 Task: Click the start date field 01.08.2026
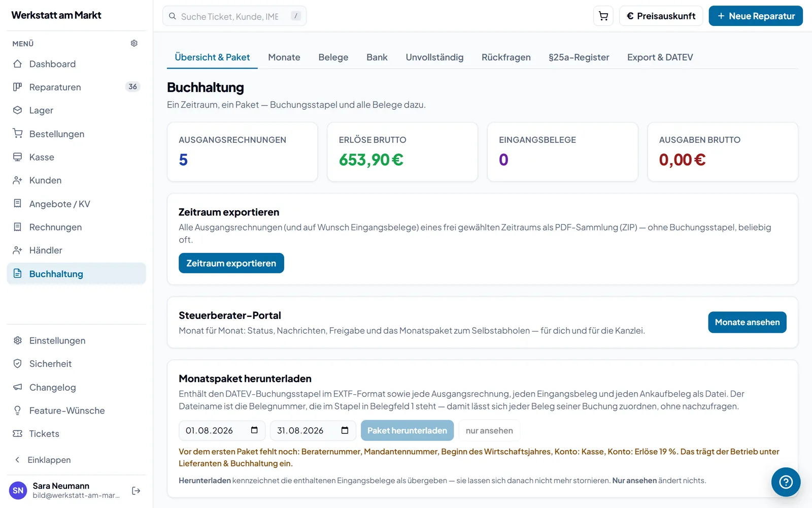tap(222, 430)
